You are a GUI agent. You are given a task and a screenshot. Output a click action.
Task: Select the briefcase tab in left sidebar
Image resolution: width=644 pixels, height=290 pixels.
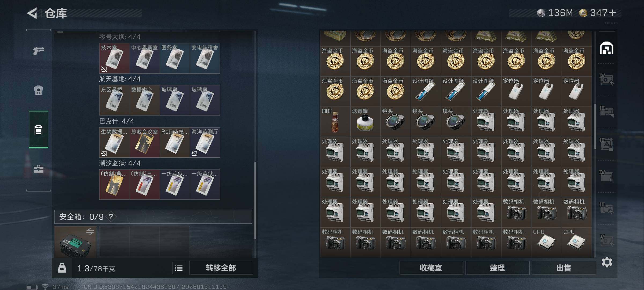(38, 169)
